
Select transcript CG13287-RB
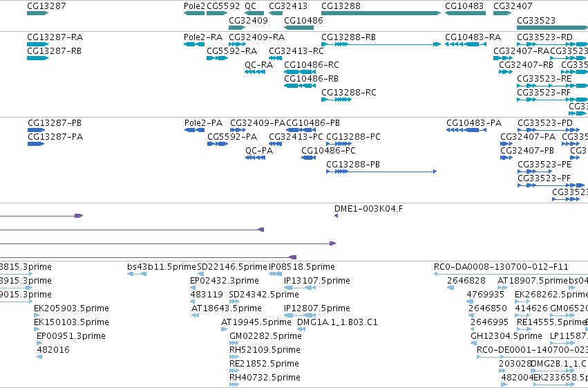(55, 51)
